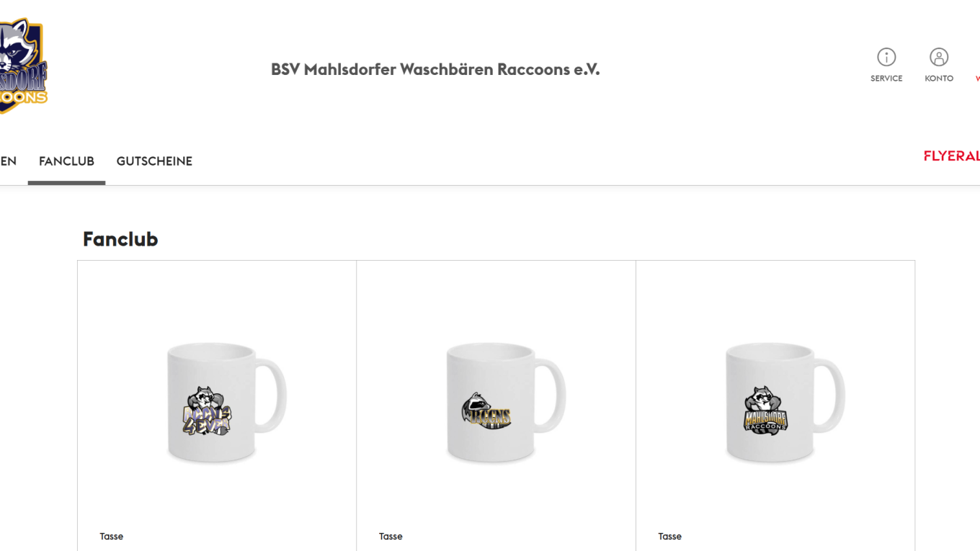
Task: Open the Service info icon
Action: pos(886,57)
